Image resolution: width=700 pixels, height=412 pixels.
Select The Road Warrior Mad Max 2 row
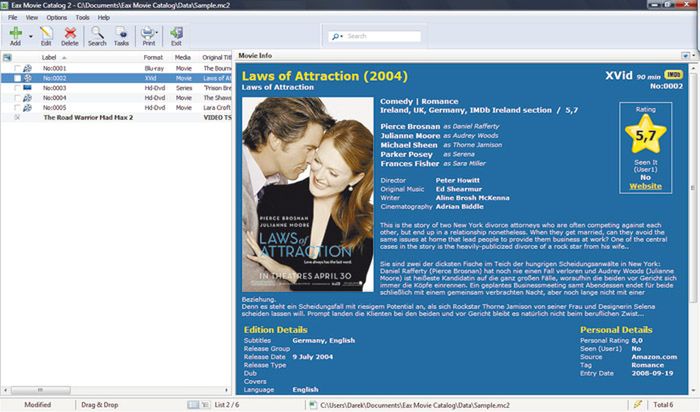116,117
